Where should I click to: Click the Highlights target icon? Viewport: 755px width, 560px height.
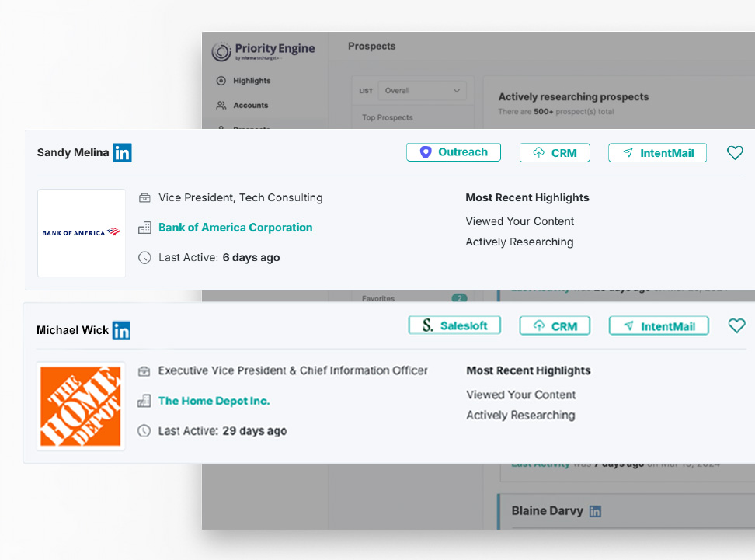click(221, 81)
